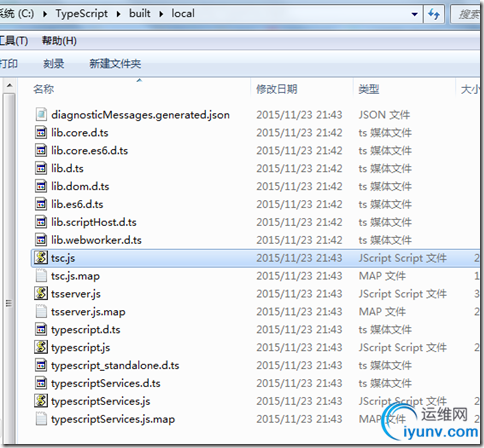This screenshot has width=484, height=448.
Task: Click the lib.es6.d.ts file icon
Action: point(41,204)
